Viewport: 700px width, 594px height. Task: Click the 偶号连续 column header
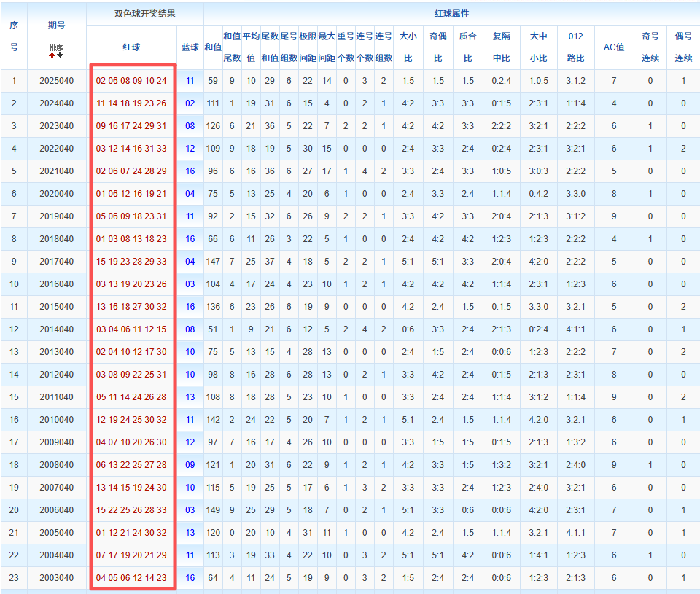683,47
